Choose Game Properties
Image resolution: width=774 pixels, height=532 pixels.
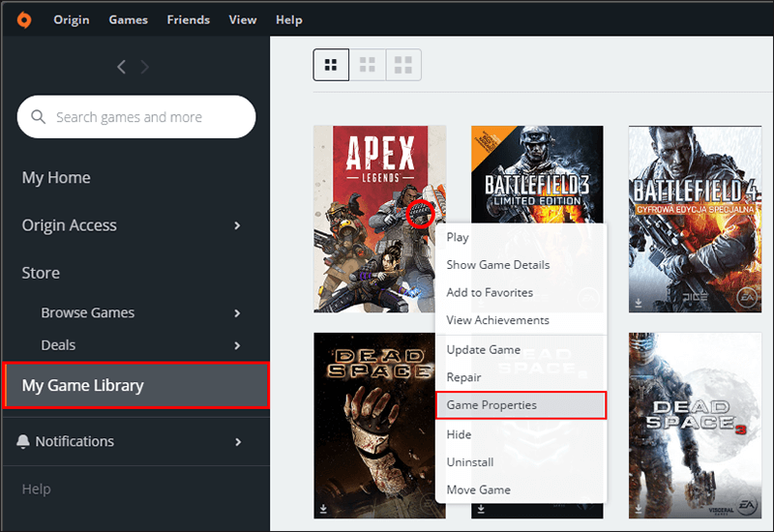521,405
